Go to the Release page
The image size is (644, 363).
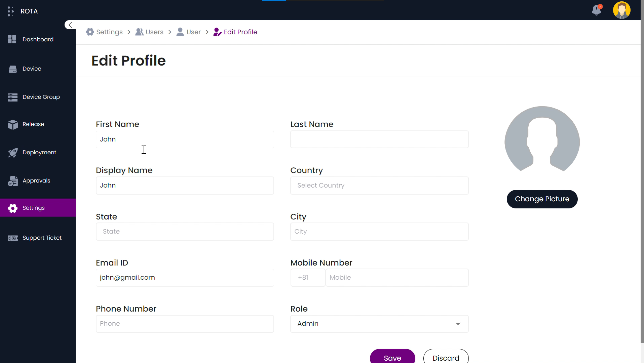[x=33, y=124]
